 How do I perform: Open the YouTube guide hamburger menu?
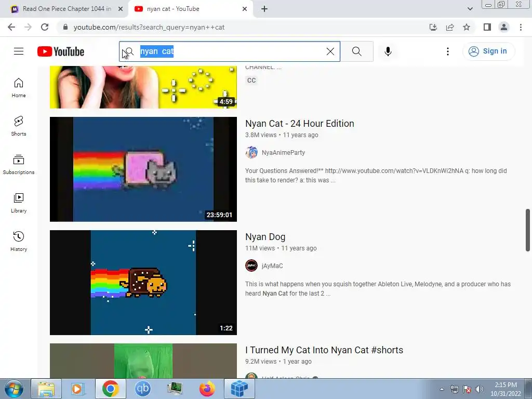tap(19, 51)
